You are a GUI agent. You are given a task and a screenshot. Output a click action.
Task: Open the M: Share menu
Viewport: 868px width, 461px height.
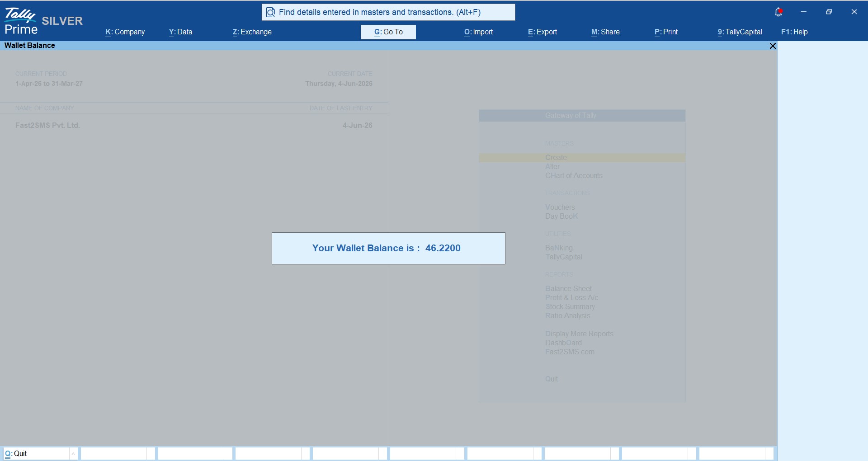coord(605,32)
